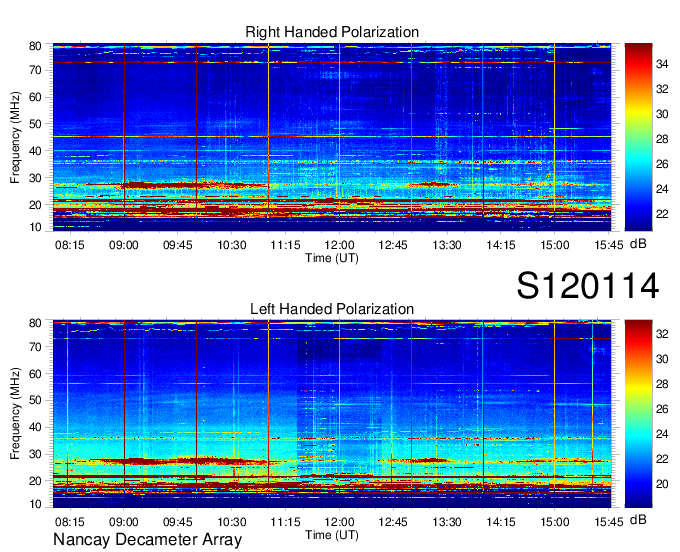Click the 80 frequency tick on Right Handed plot
The height and width of the screenshot is (552, 680).
[35, 46]
